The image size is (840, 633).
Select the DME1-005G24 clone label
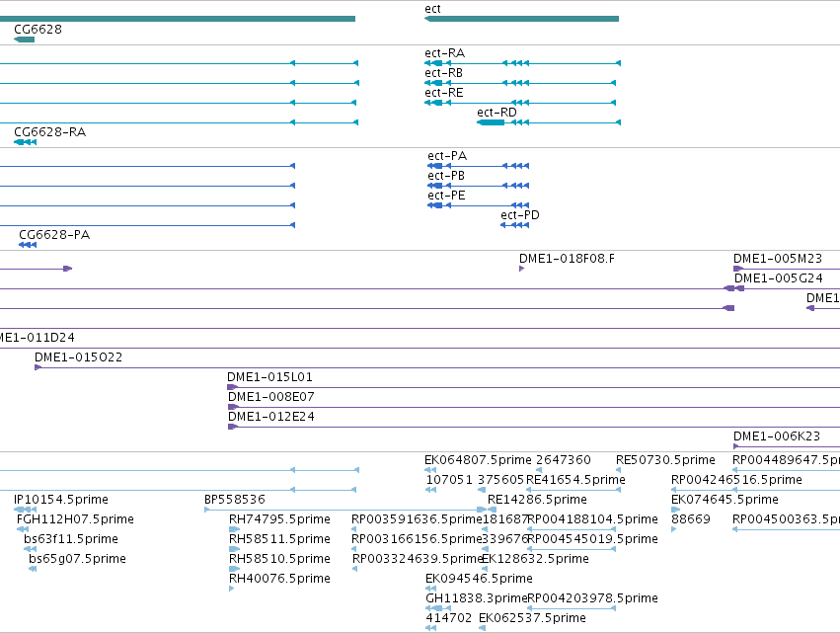point(779,278)
